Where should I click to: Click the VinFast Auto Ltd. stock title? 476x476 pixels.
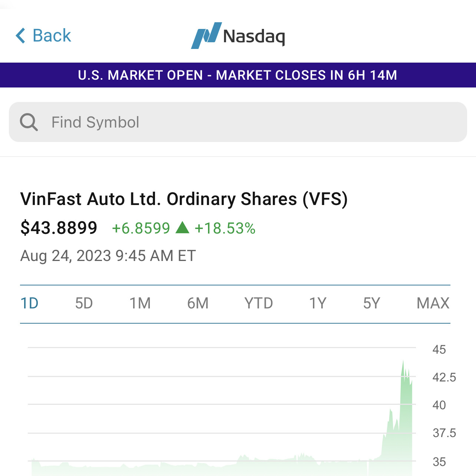coord(184,199)
